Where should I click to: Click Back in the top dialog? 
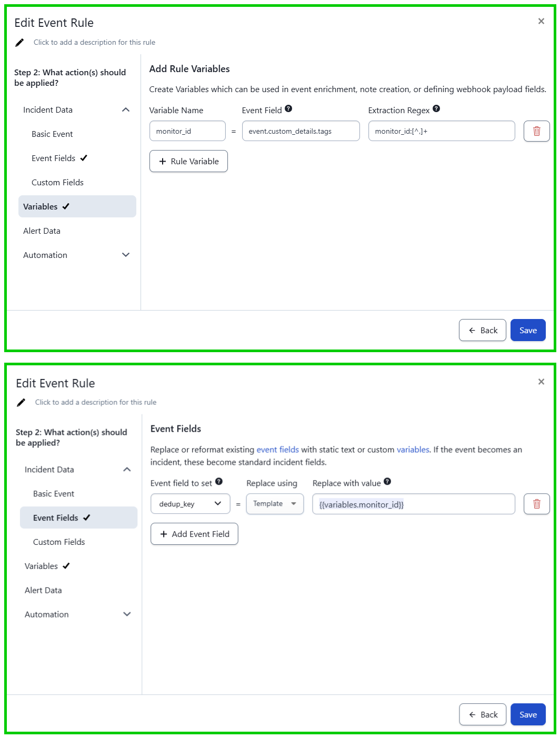tap(483, 330)
